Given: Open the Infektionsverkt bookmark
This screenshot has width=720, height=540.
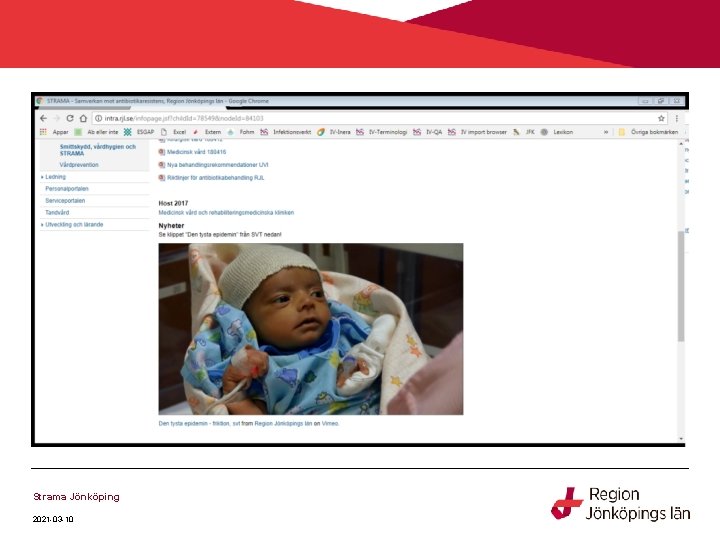Looking at the screenshot, I should 286,132.
